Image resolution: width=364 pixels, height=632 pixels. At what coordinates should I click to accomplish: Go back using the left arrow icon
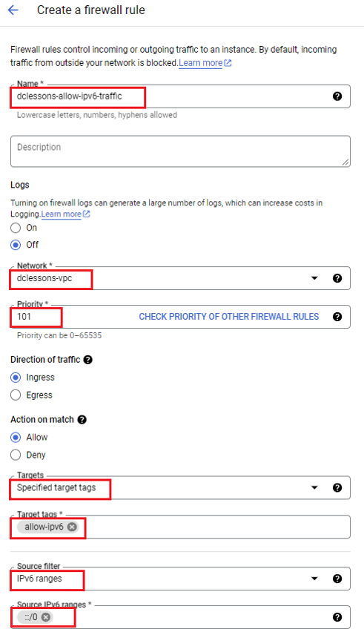click(13, 10)
